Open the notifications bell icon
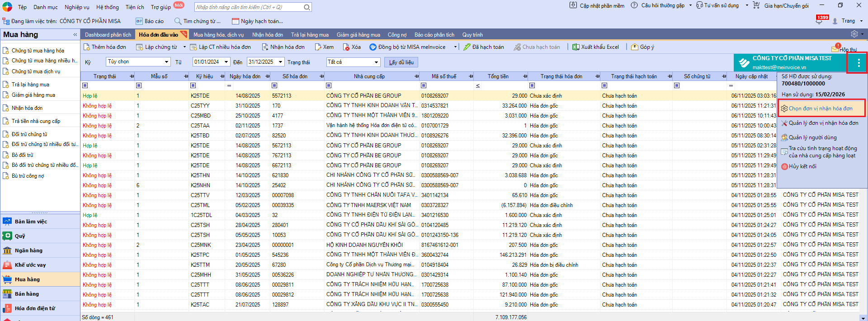 819,21
